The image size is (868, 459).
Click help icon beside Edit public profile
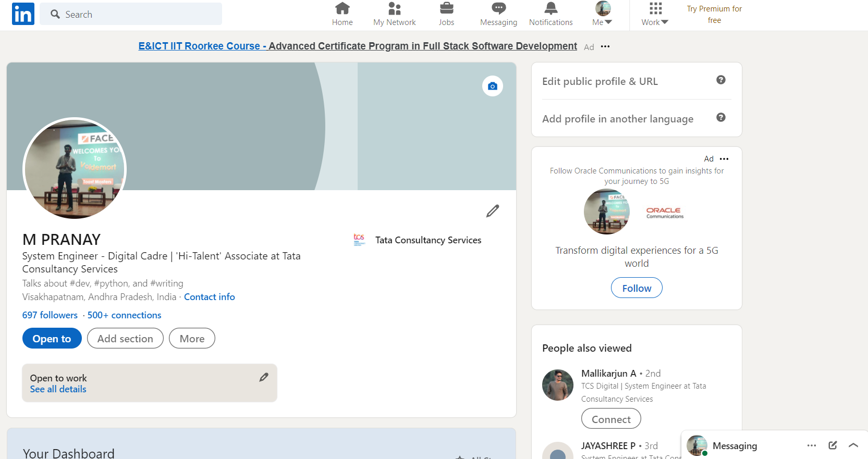click(x=721, y=80)
